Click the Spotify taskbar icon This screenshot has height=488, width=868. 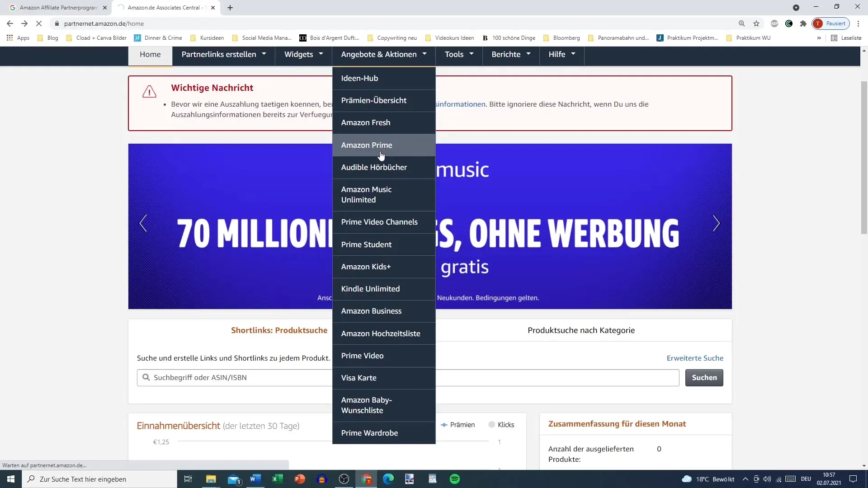[x=455, y=479]
